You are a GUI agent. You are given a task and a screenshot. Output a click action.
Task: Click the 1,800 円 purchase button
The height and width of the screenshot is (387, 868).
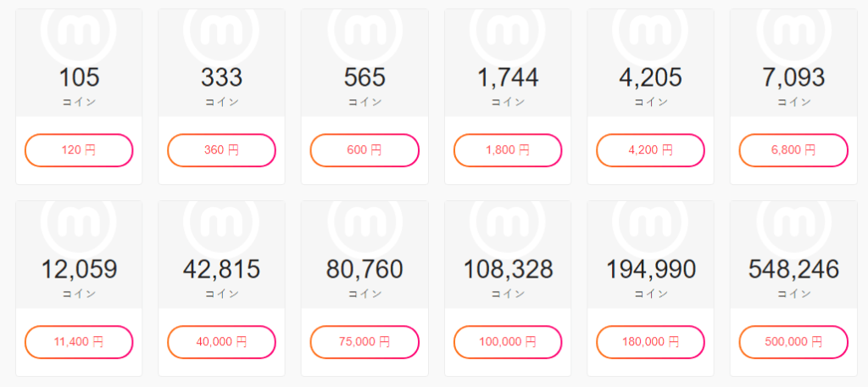pyautogui.click(x=508, y=150)
